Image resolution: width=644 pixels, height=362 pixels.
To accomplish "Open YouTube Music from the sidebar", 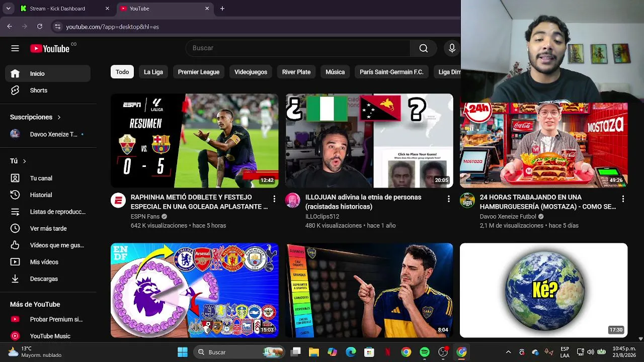I will pos(48,336).
